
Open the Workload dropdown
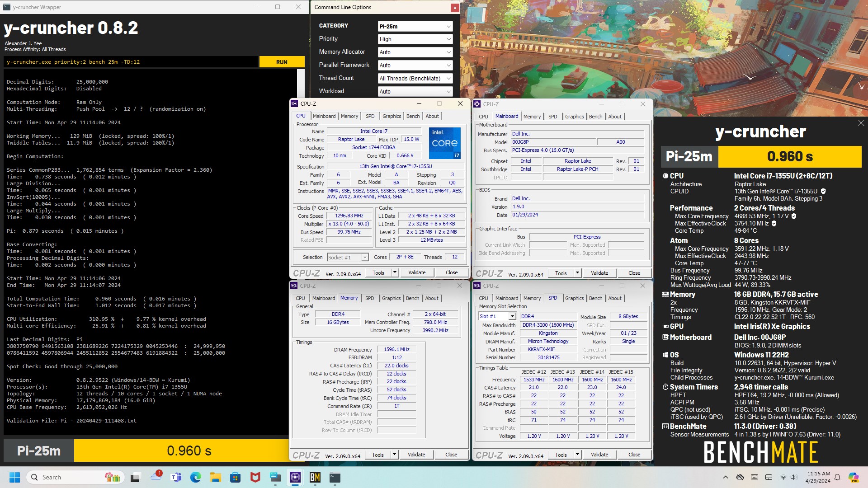pos(415,91)
